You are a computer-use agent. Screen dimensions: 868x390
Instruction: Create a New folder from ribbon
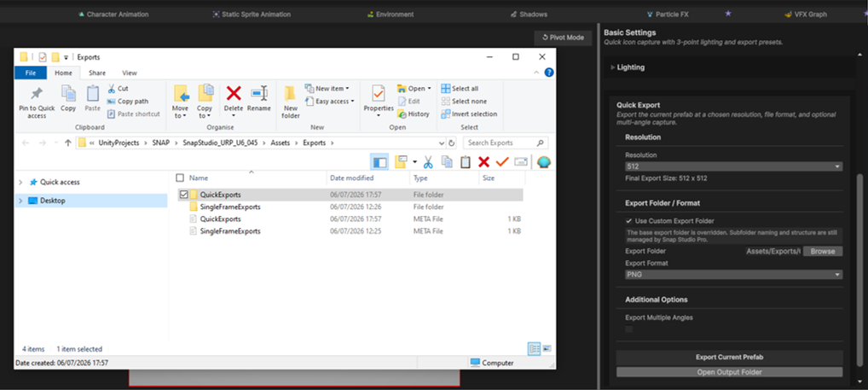tap(291, 102)
